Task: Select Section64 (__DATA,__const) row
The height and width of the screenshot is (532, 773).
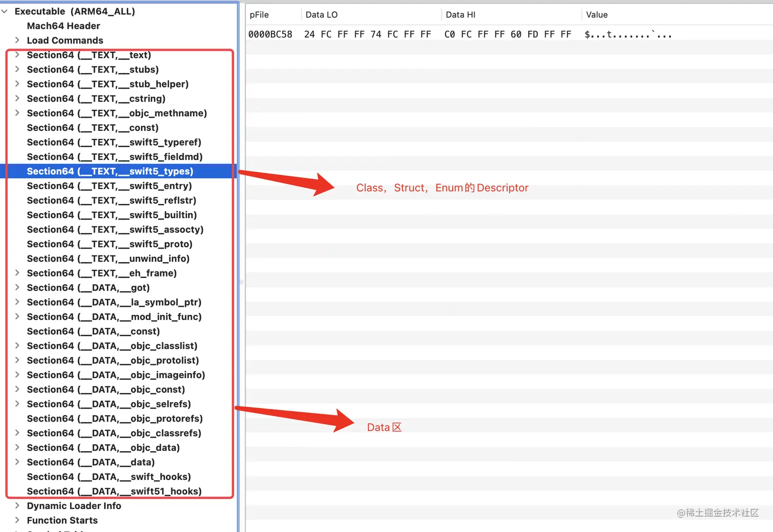Action: pyautogui.click(x=119, y=331)
